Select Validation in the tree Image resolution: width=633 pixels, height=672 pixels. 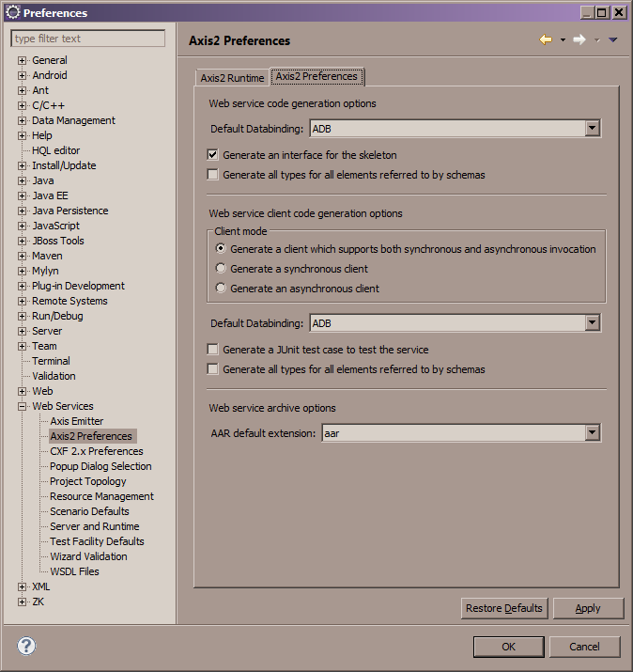(54, 376)
